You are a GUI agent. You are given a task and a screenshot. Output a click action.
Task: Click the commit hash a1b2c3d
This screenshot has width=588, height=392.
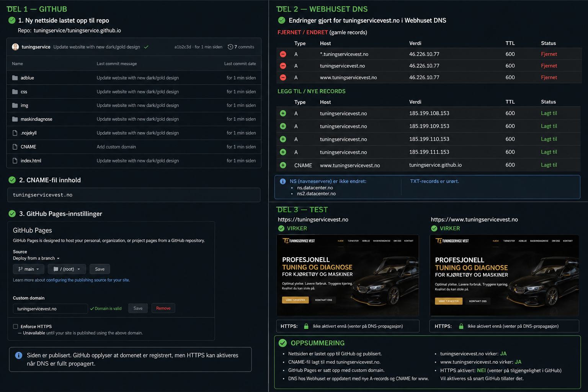(x=183, y=47)
